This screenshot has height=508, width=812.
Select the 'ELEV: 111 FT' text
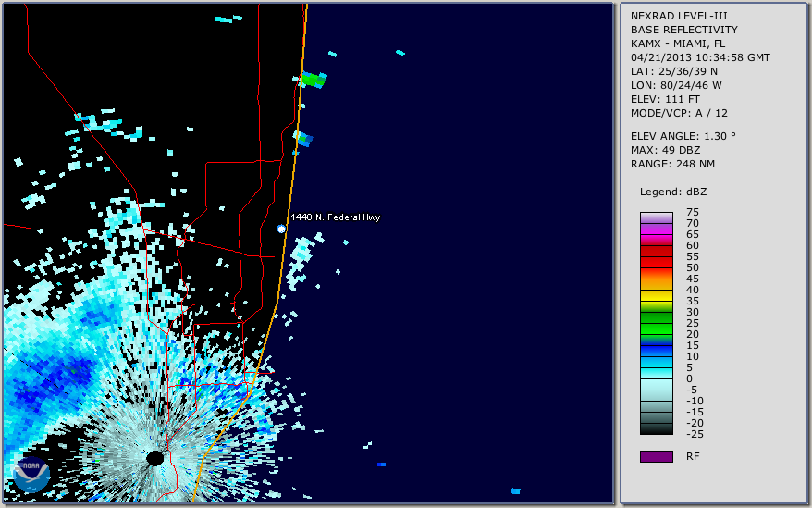pos(665,99)
